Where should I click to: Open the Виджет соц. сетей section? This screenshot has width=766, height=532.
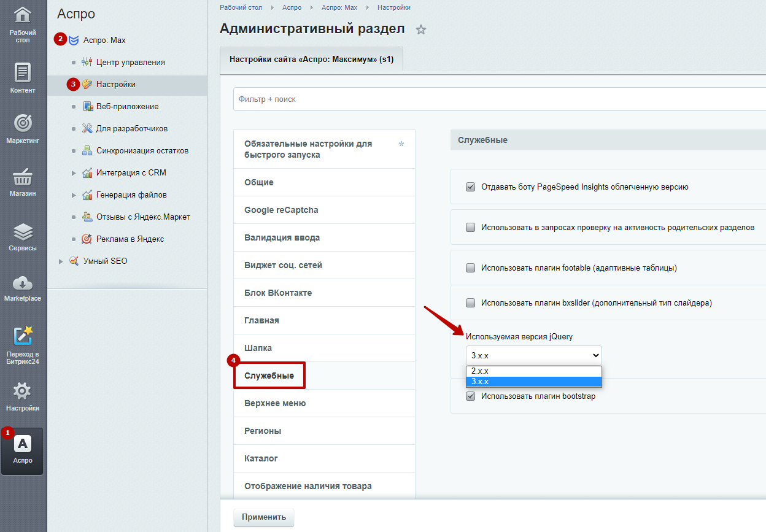coord(324,265)
